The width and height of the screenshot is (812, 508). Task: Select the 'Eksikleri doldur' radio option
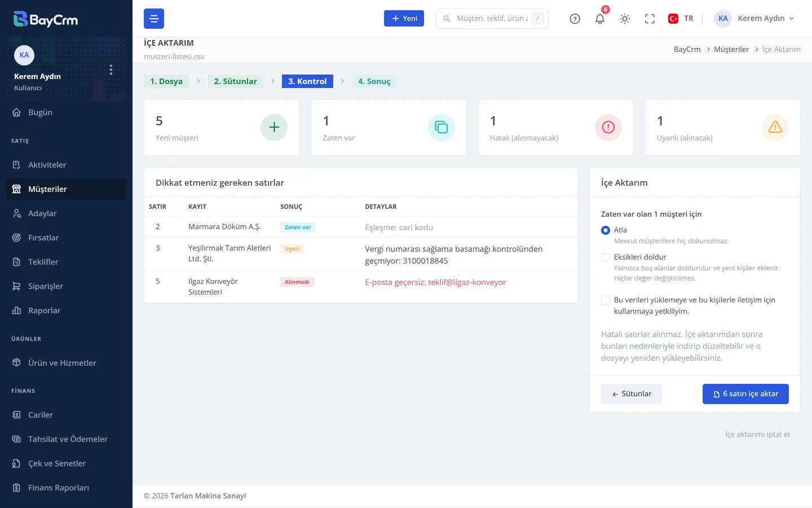click(606, 257)
